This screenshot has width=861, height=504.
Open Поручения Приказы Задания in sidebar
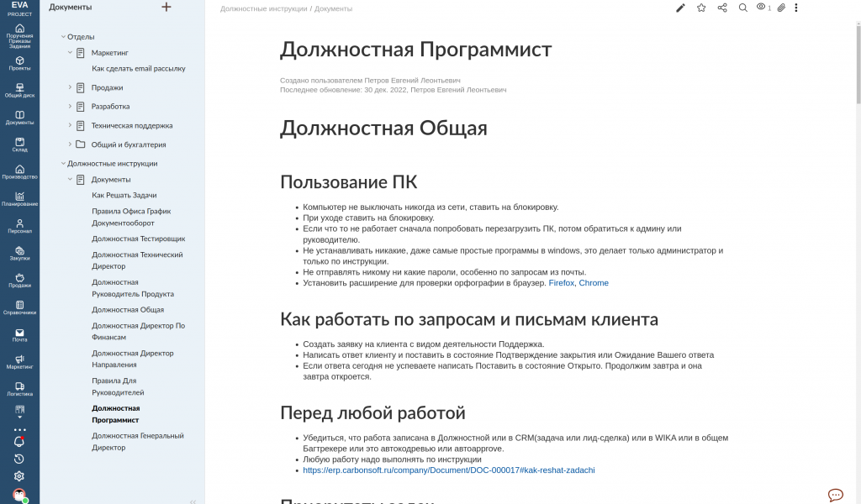(x=20, y=36)
